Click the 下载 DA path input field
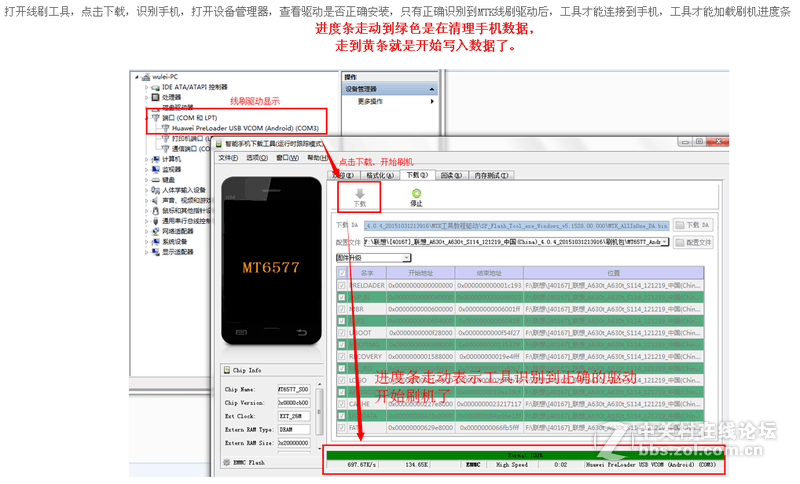Viewport: 800px width, 484px height. tap(516, 225)
